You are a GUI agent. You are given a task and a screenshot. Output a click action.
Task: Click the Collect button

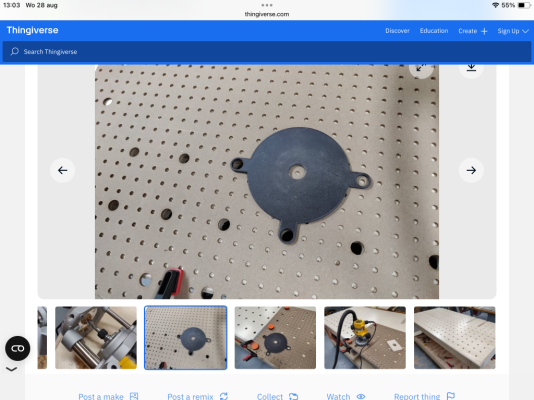click(x=278, y=397)
